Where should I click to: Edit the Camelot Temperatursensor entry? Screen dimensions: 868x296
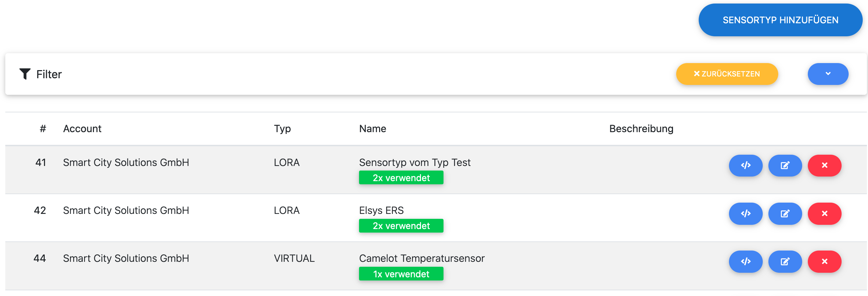[785, 261]
